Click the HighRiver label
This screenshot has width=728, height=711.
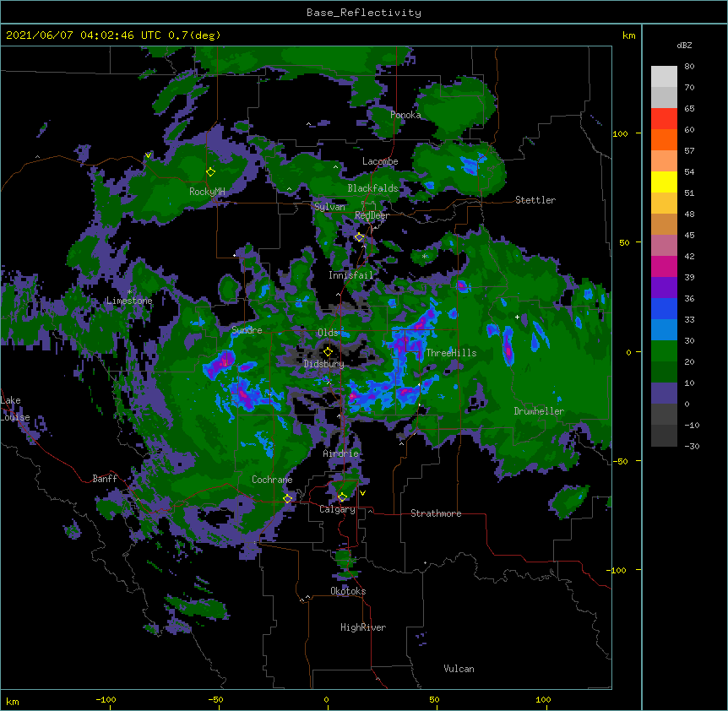[363, 627]
